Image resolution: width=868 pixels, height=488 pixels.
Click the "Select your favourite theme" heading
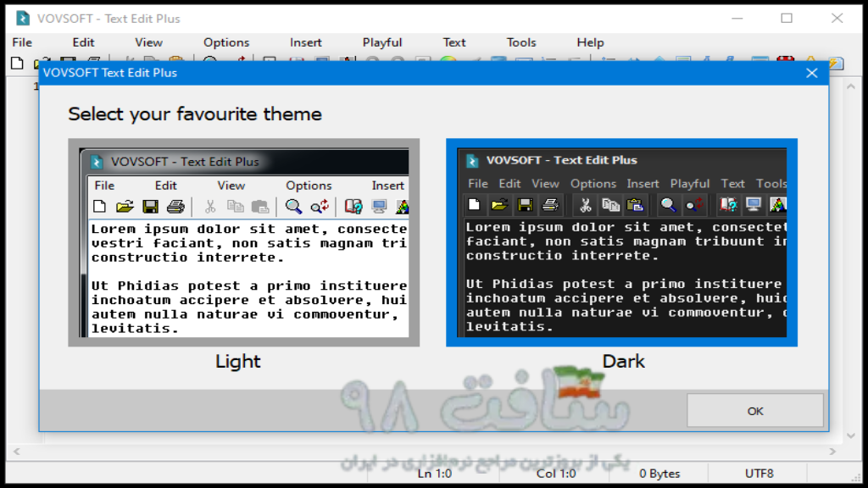[195, 114]
